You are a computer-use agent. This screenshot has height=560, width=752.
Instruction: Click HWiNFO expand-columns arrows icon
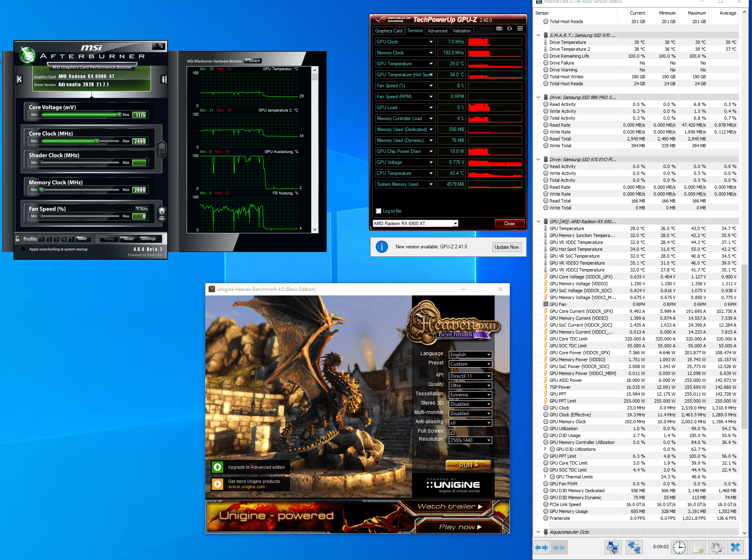coord(541,547)
